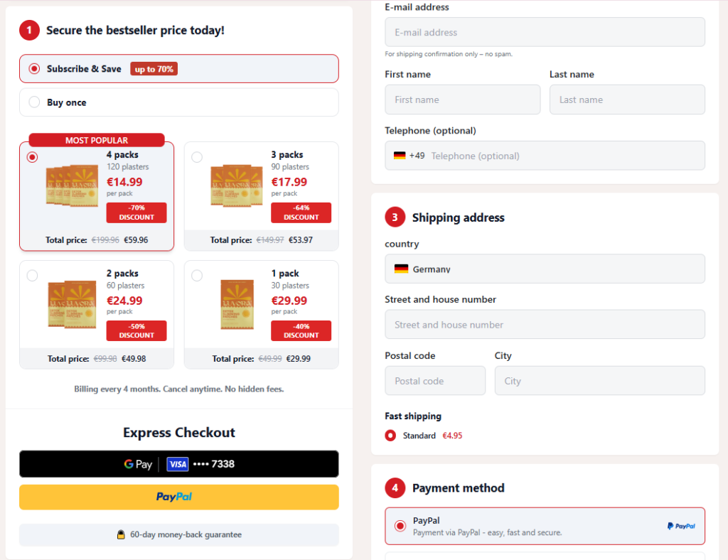Click the yellow PayPal express button
This screenshot has width=728, height=560.
[x=178, y=497]
